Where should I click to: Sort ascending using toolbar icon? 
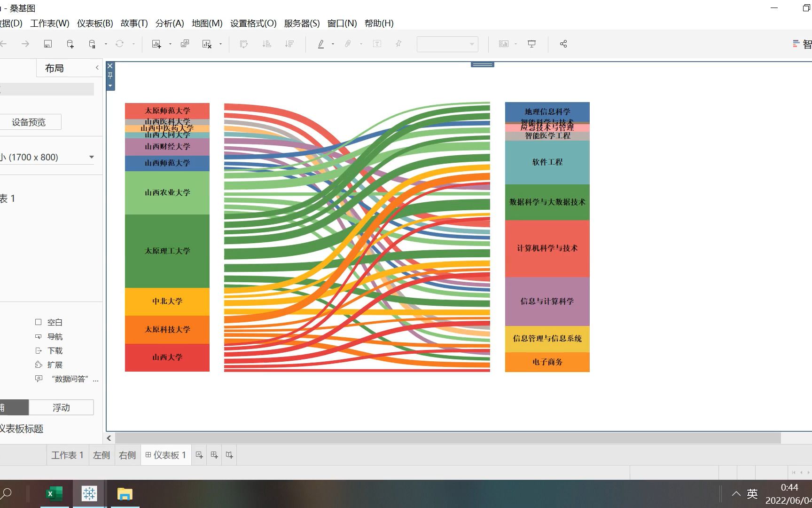[x=267, y=44]
